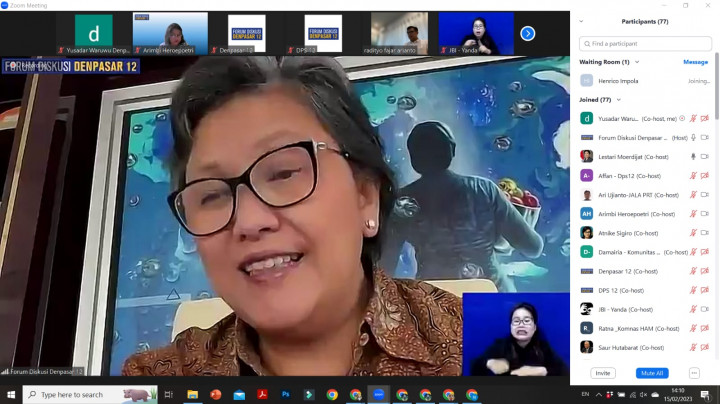
Task: Click video-off icon for Saur Hutabarat
Action: coord(705,348)
